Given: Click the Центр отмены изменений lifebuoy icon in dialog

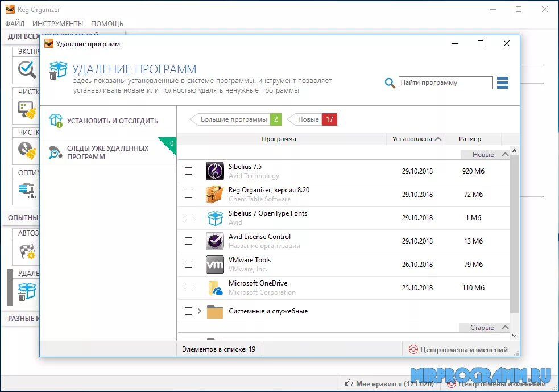Looking at the screenshot, I should (413, 349).
